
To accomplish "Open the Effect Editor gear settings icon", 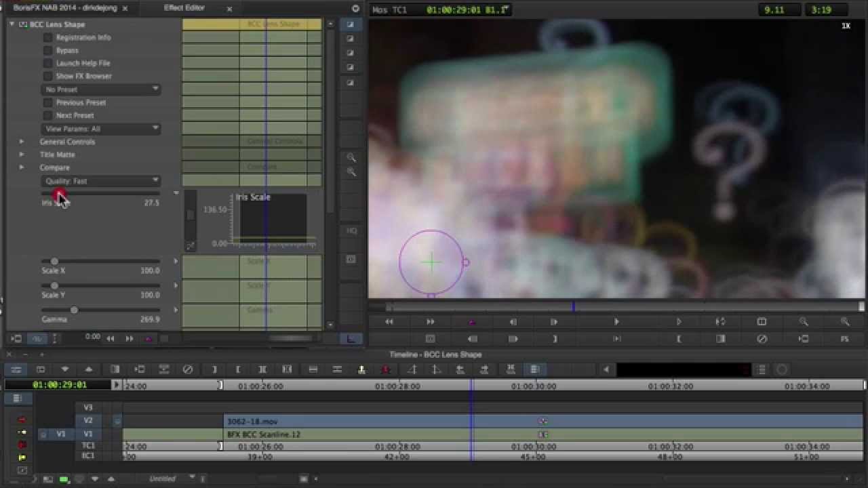I will point(355,9).
